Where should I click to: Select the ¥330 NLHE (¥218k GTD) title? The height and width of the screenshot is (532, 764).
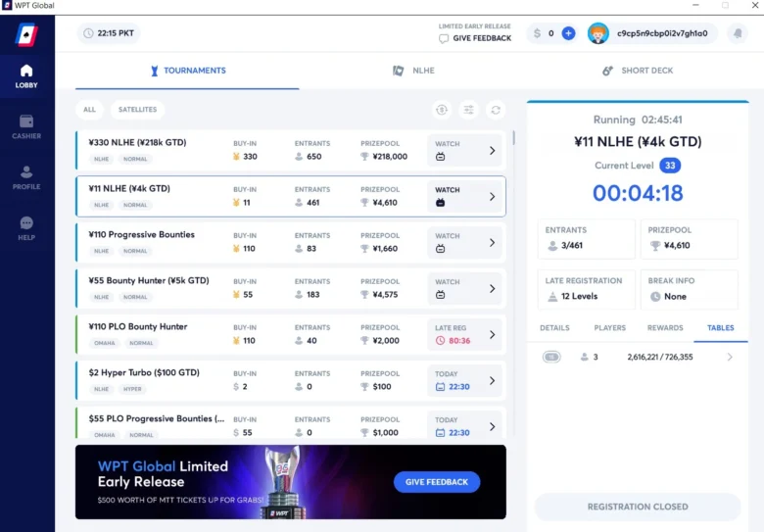137,142
